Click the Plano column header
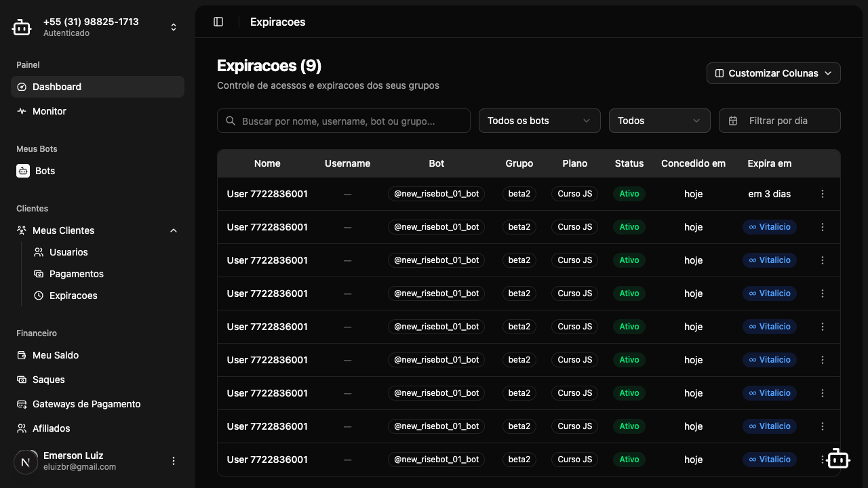868x488 pixels. coord(575,163)
